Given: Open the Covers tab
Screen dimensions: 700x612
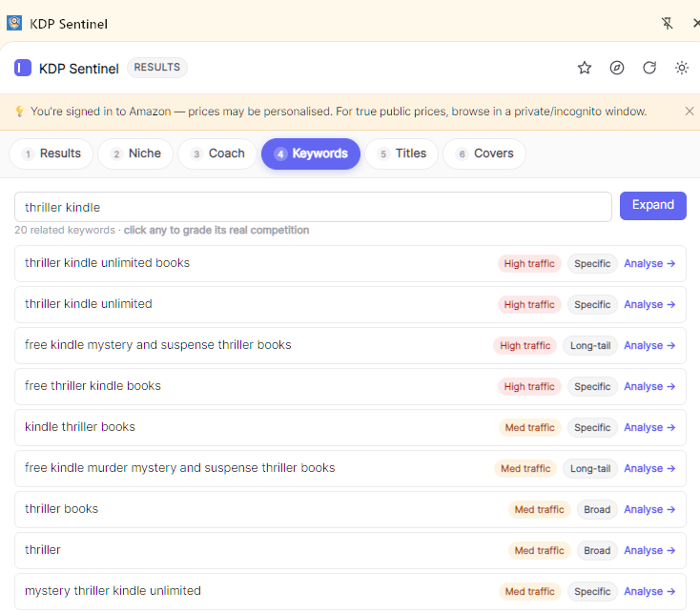Looking at the screenshot, I should tap(484, 153).
